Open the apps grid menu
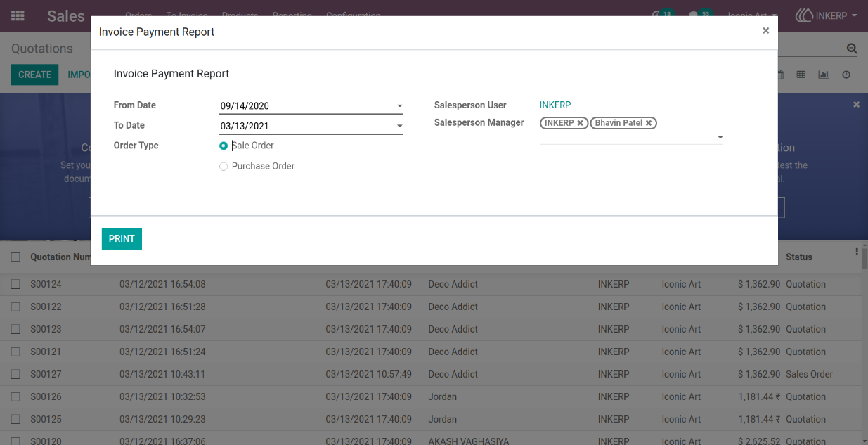Image resolution: width=868 pixels, height=445 pixels. pyautogui.click(x=18, y=15)
